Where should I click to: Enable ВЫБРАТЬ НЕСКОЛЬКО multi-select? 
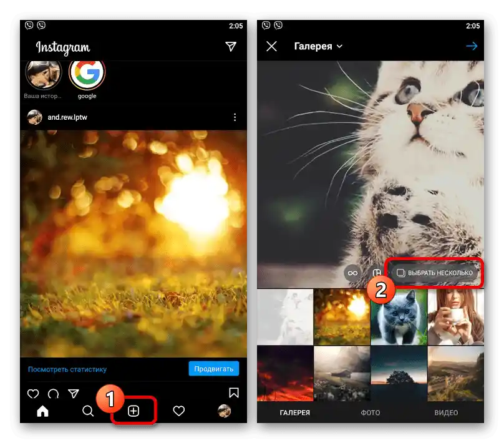coord(435,273)
